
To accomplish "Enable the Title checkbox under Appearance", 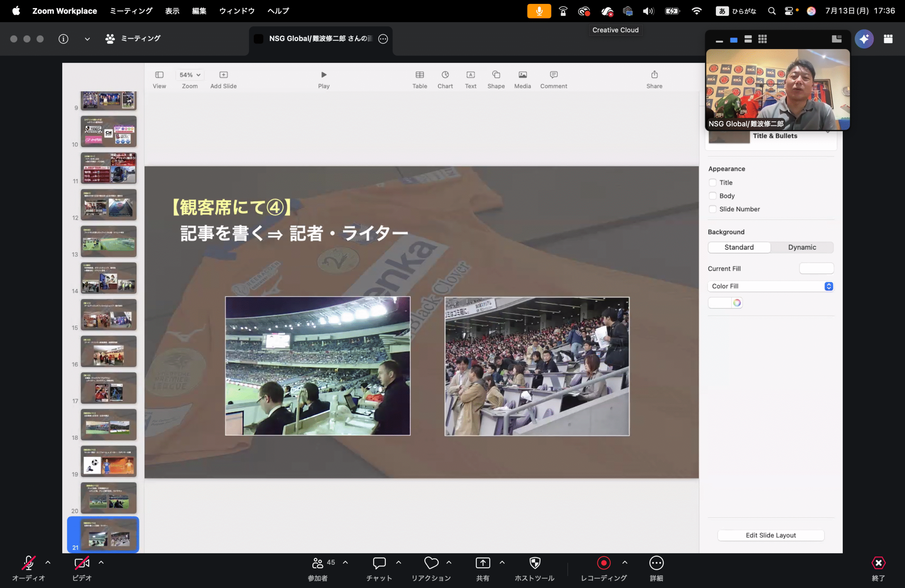I will pyautogui.click(x=713, y=182).
